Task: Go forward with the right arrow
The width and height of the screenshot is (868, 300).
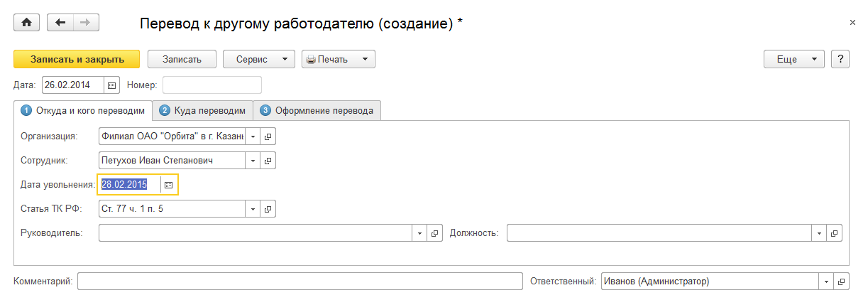Action: click(x=86, y=23)
